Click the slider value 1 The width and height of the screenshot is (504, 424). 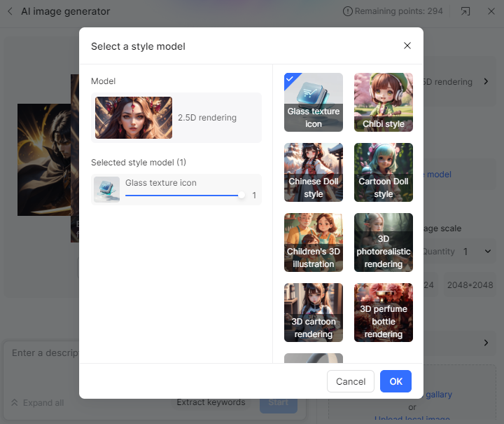254,196
